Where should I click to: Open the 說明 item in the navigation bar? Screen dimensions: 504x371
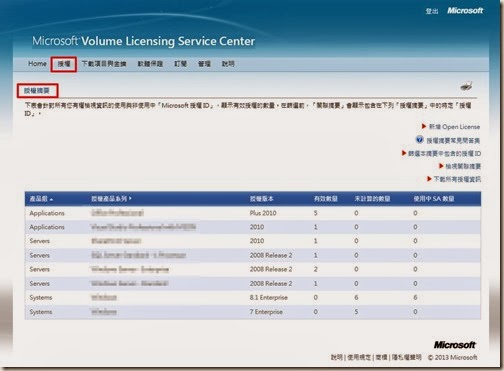228,64
